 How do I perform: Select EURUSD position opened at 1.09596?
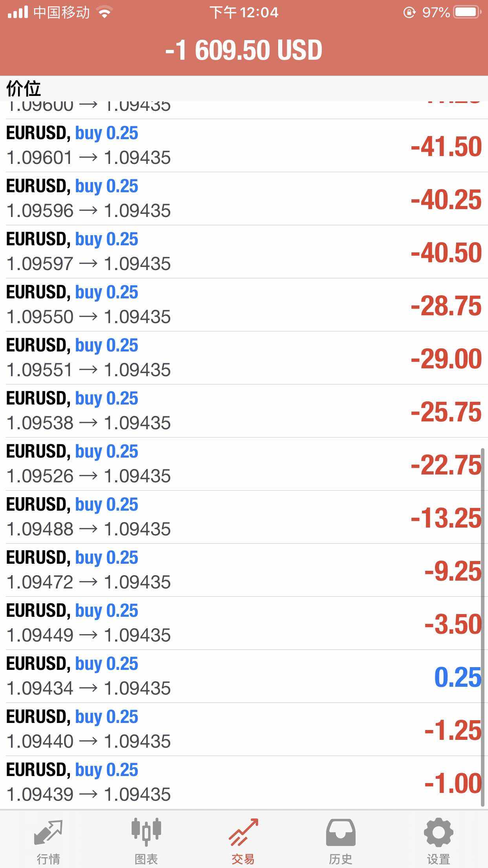244,199
